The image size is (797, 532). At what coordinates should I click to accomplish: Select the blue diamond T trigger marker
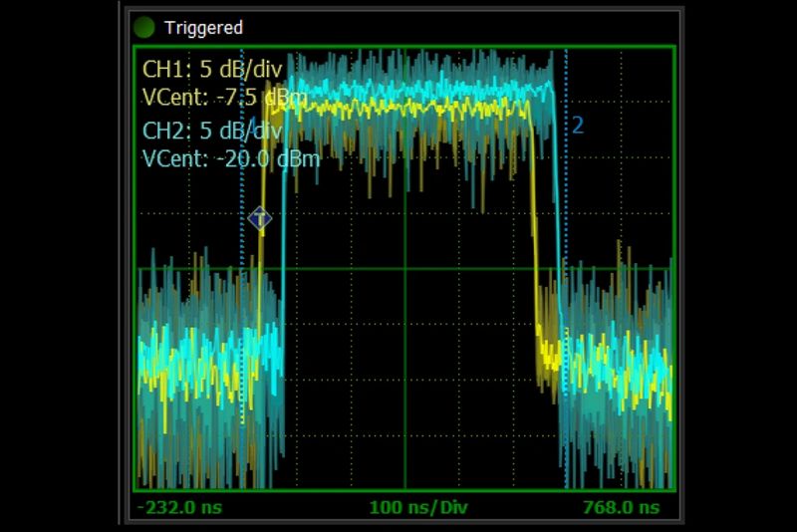point(260,218)
